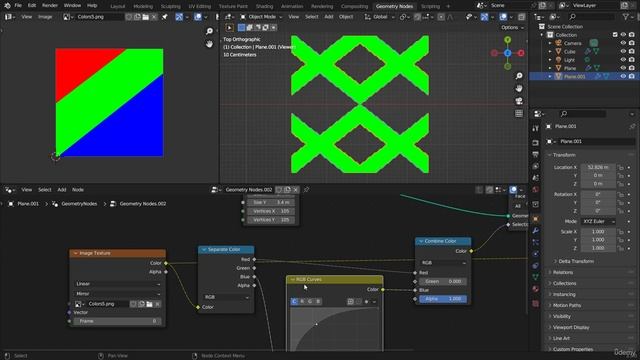Hide the Camera in viewport
Viewport: 640px width, 360px height.
(x=623, y=43)
